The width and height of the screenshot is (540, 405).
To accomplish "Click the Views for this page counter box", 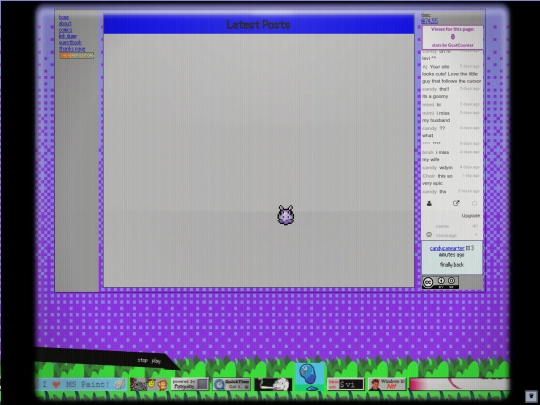I will (453, 37).
